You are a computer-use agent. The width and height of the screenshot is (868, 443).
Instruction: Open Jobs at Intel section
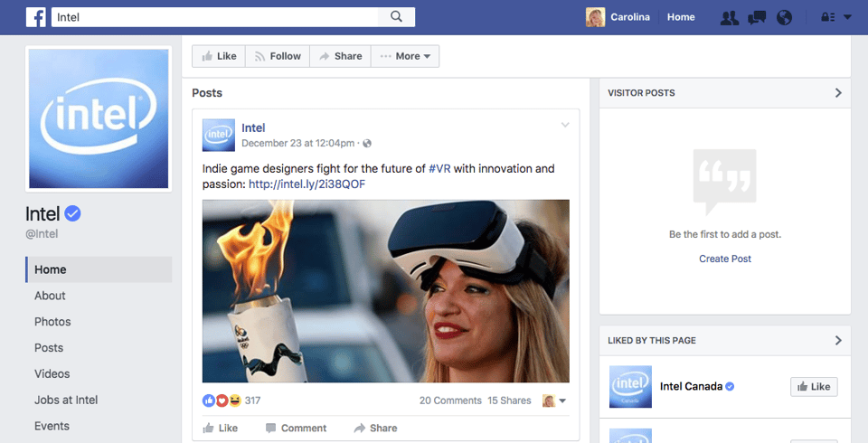pos(66,400)
